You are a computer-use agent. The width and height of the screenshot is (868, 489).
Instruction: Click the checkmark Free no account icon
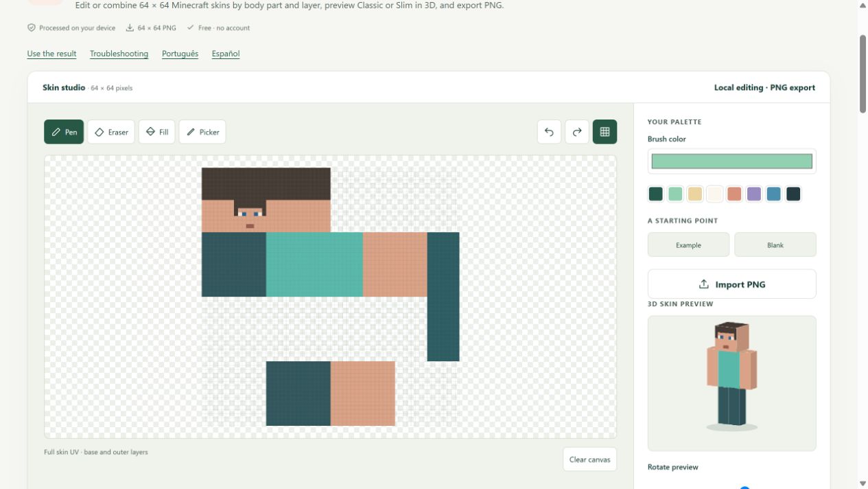click(x=190, y=28)
